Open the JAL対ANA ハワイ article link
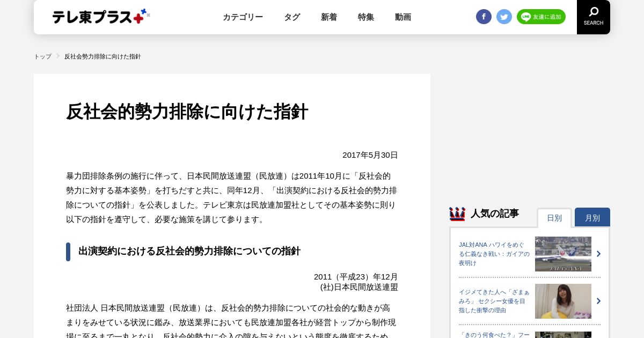Viewport: 644px width, 338px height. [x=494, y=254]
